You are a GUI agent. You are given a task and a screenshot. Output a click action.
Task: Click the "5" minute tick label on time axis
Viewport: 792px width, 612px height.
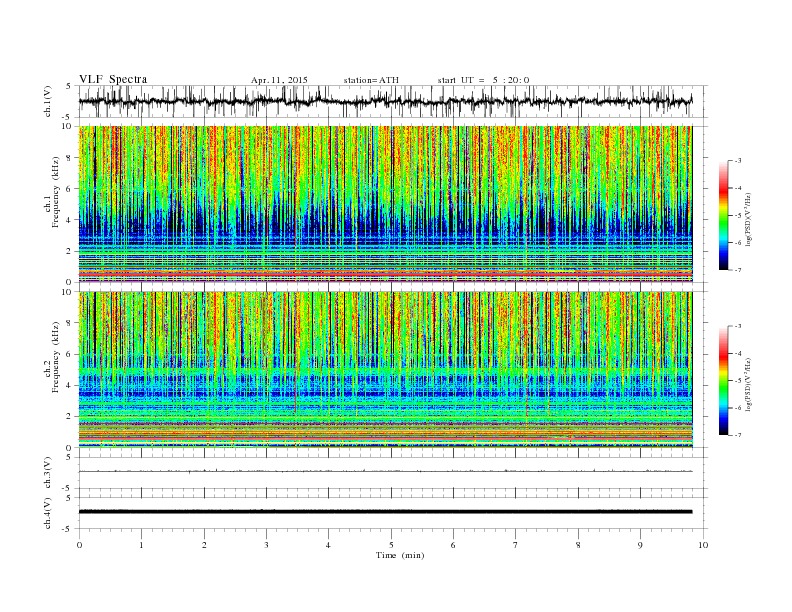pyautogui.click(x=391, y=545)
